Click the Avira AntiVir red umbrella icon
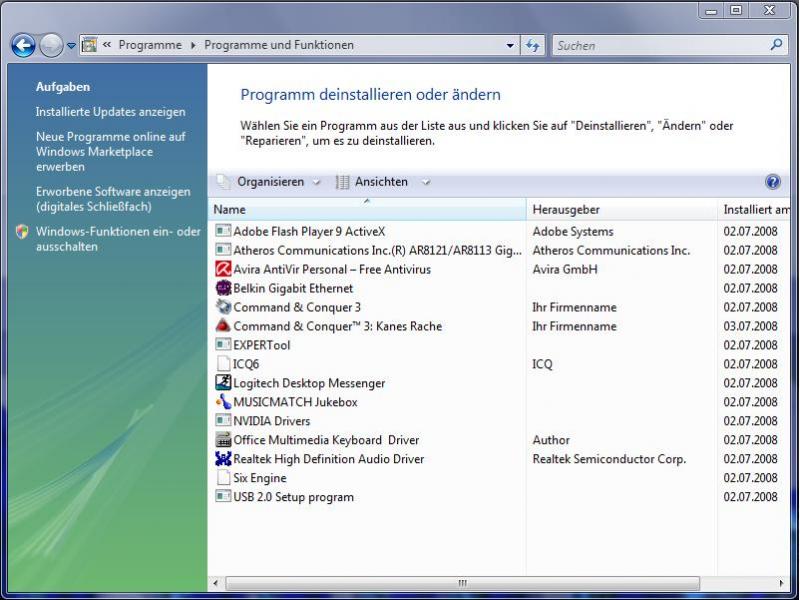This screenshot has height=600, width=800. 223,269
